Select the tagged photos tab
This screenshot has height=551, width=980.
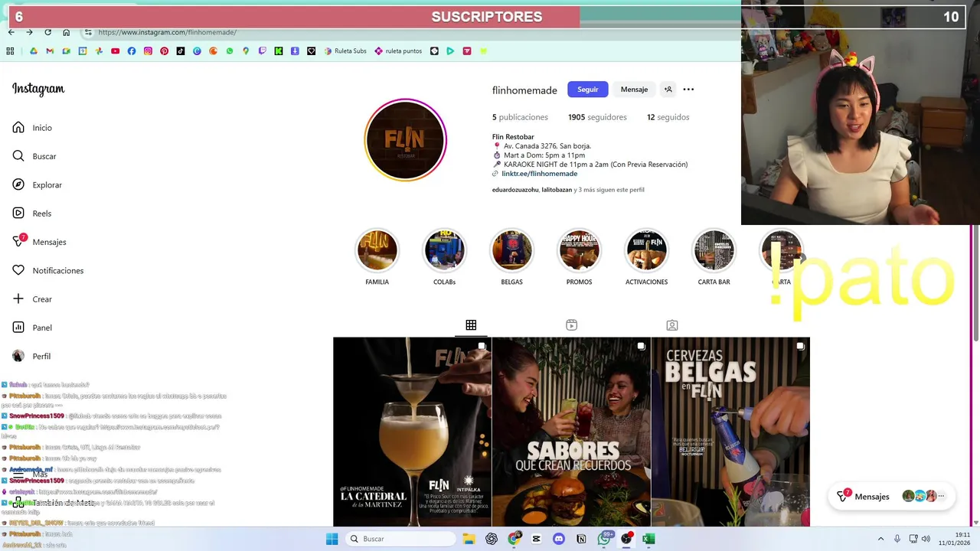(x=672, y=325)
